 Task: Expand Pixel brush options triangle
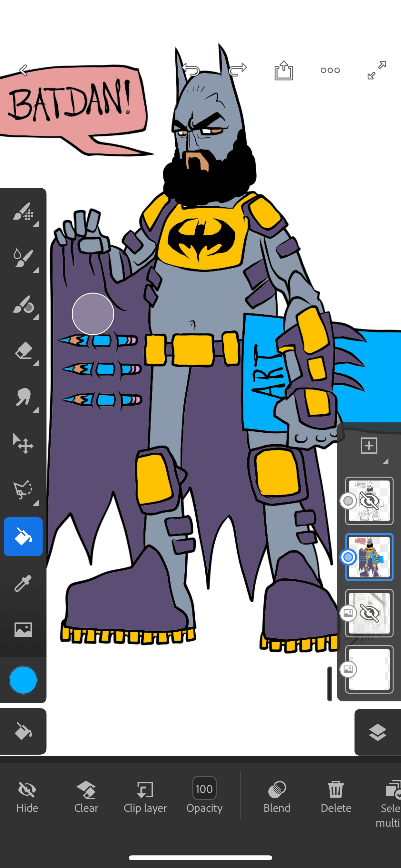click(36, 224)
